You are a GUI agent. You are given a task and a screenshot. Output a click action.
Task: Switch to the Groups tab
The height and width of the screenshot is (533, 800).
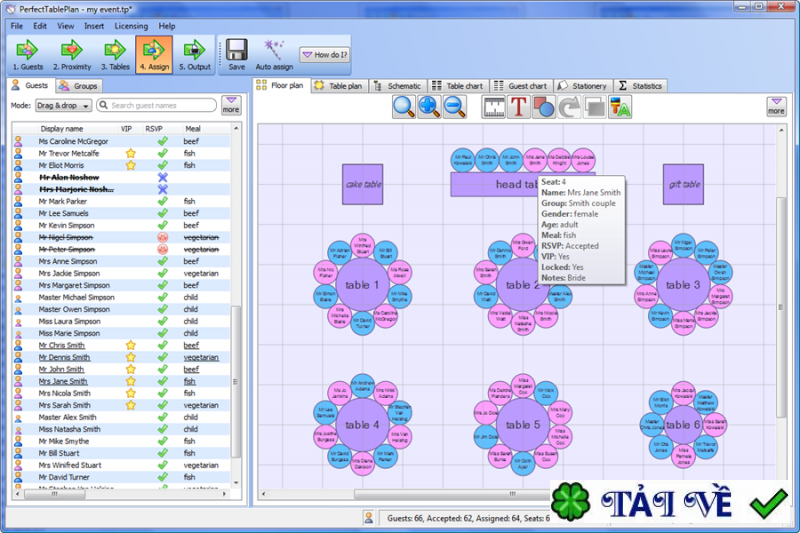pyautogui.click(x=79, y=86)
